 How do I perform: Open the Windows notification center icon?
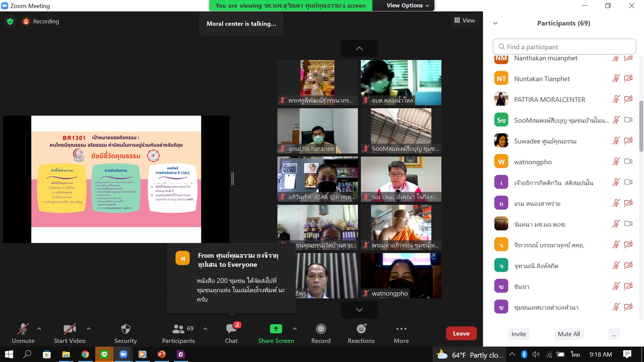[x=627, y=354]
